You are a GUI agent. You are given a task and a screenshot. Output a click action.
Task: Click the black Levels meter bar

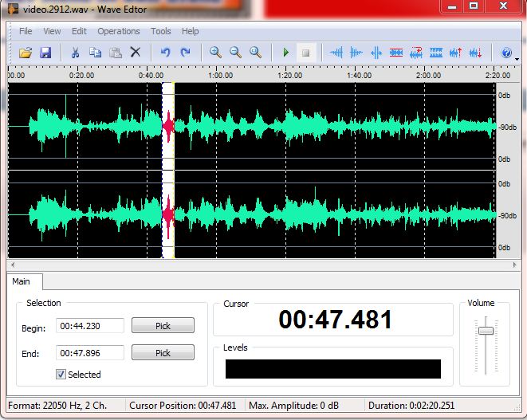[333, 369]
